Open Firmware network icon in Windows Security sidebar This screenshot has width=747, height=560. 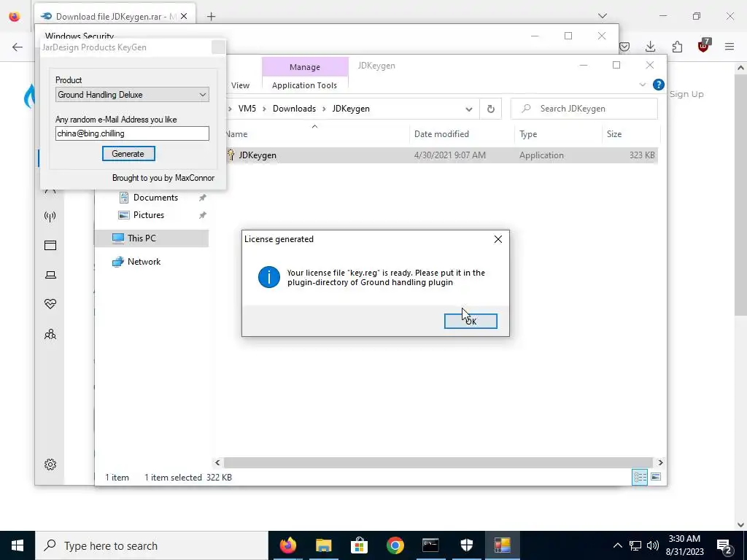coord(50,217)
